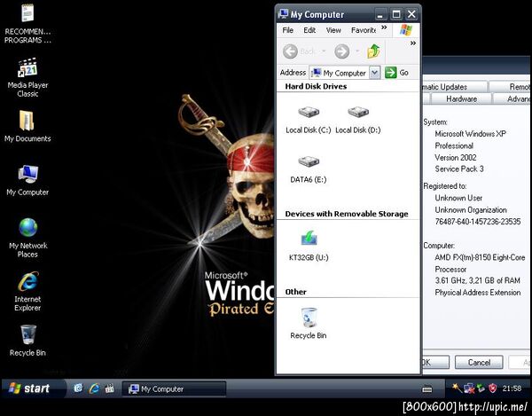532x416 pixels.
Task: Switch to Advanced tab in System Properties
Action: click(512, 98)
